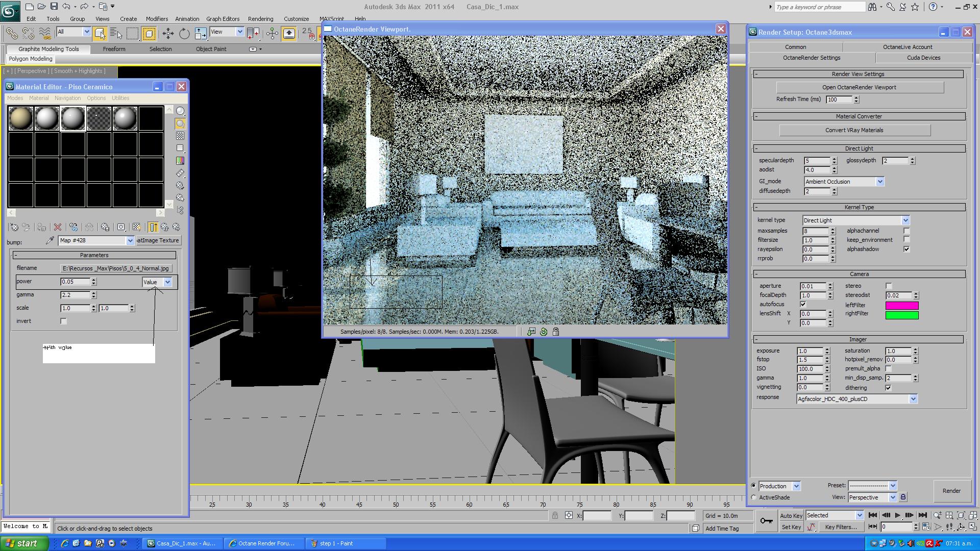The width and height of the screenshot is (980, 551).
Task: Expand the kernel type dropdown
Action: coord(905,220)
